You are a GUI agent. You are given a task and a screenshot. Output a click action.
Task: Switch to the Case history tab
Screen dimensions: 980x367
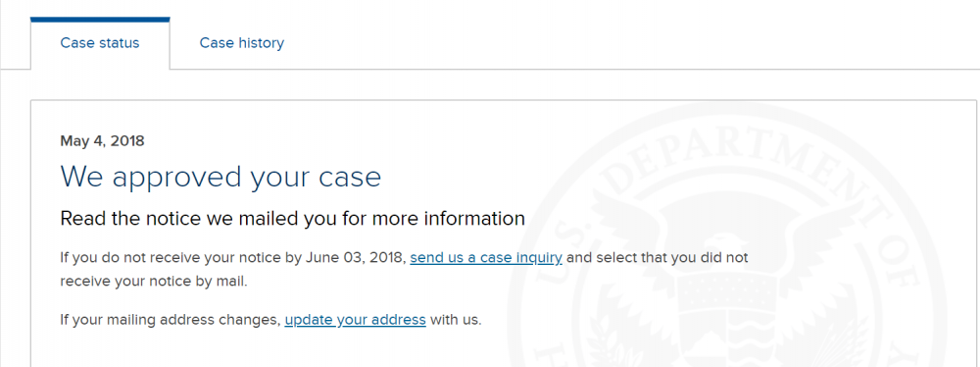pos(241,43)
